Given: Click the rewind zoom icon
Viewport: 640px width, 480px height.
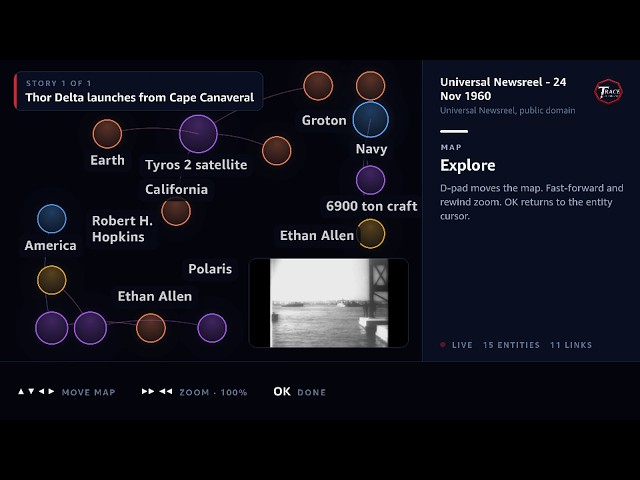Looking at the screenshot, I should [x=166, y=391].
